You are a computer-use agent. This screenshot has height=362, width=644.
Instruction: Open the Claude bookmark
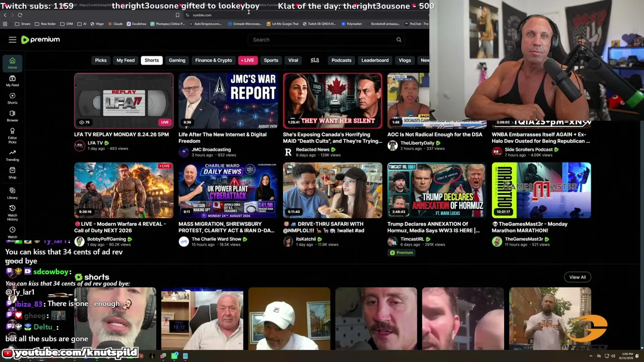point(115,24)
